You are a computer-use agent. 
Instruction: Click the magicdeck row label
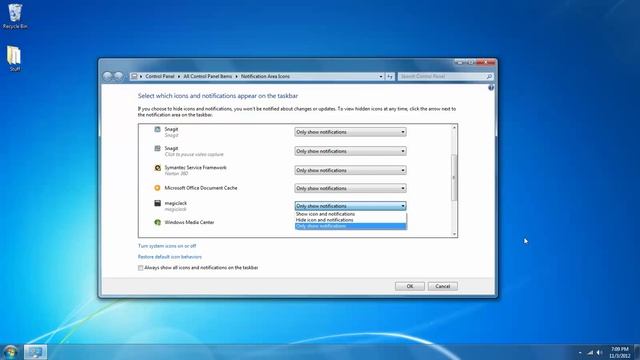pos(176,203)
